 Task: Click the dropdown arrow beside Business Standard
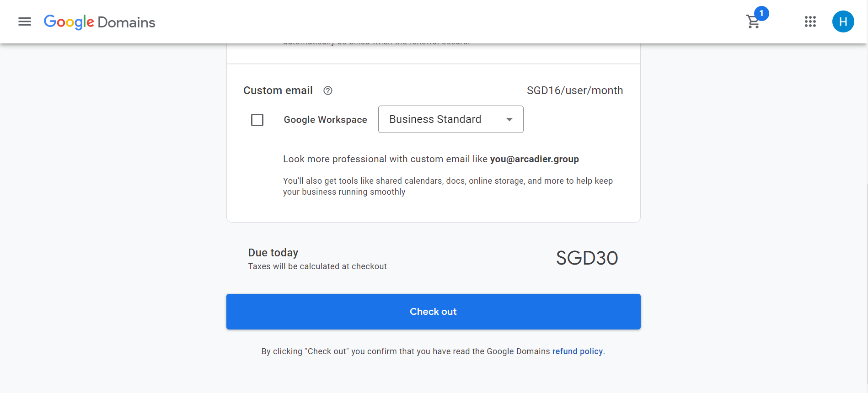coord(509,120)
